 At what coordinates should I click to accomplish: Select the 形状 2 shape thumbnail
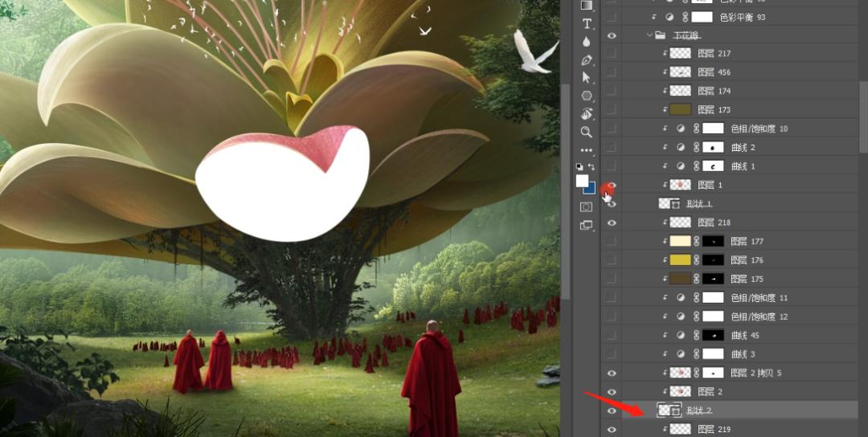(669, 410)
